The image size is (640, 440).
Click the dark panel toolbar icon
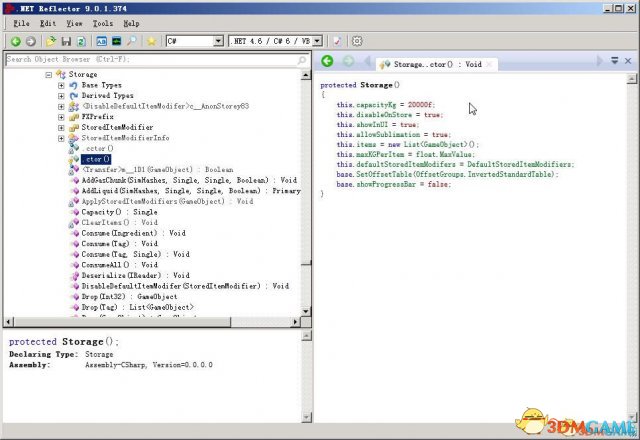116,41
